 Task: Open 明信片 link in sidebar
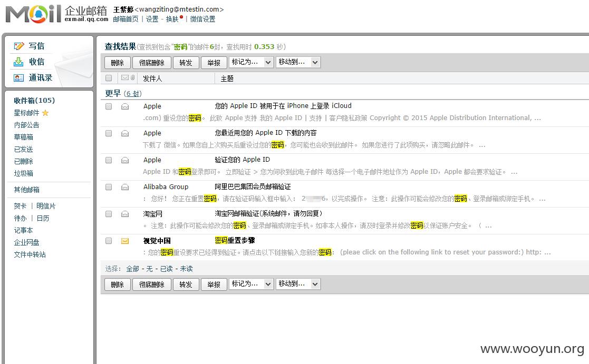pyautogui.click(x=46, y=206)
